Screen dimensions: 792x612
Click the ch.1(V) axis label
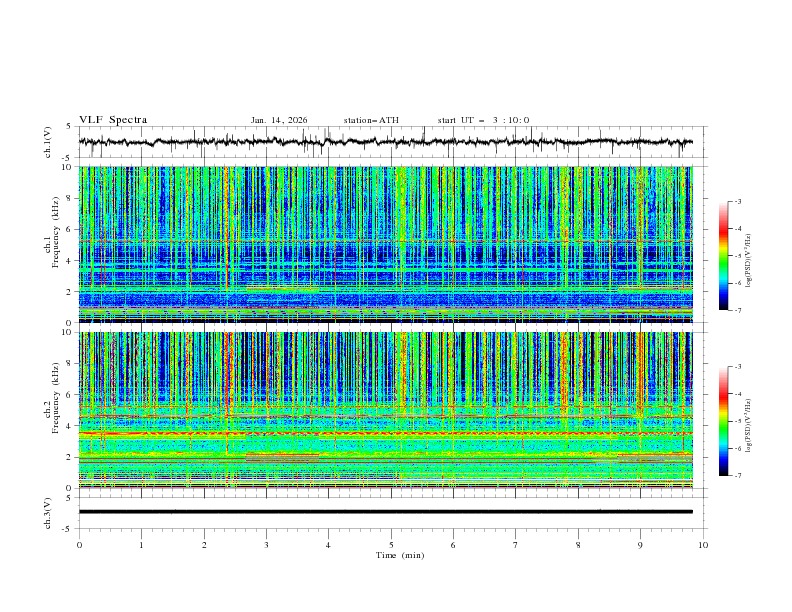pos(50,142)
